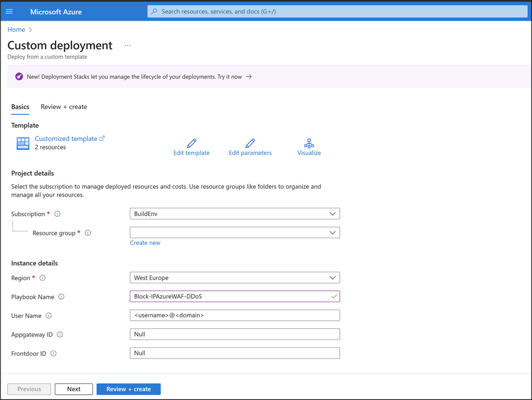Click the breadcrumb chevron after Home
532x400 pixels.
(30, 29)
